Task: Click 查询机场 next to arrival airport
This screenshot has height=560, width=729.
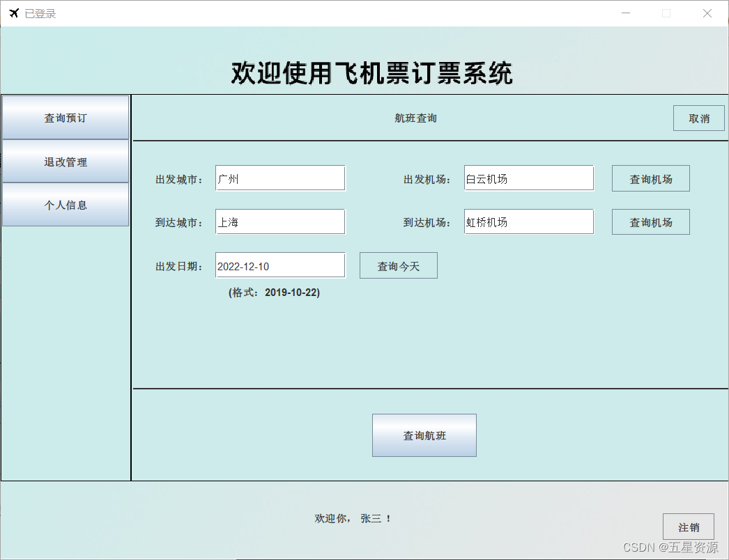Action: [x=650, y=221]
